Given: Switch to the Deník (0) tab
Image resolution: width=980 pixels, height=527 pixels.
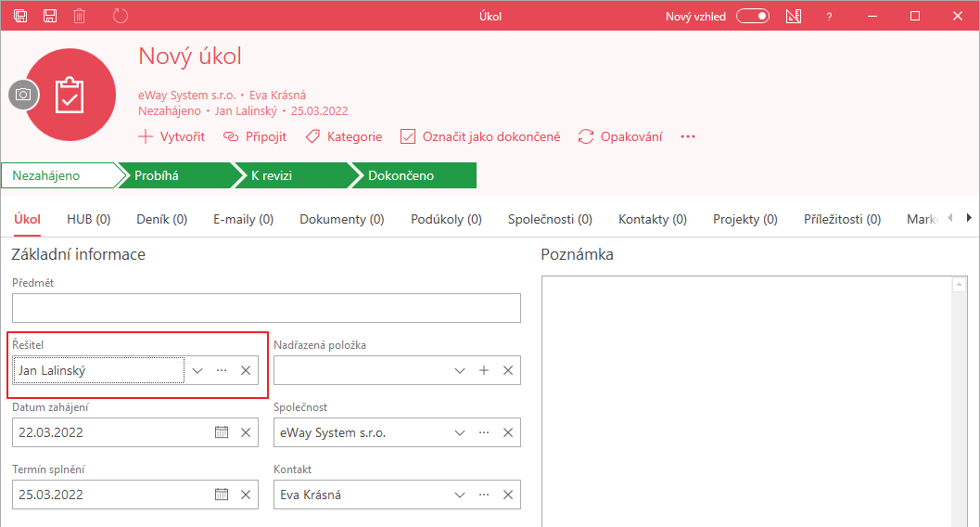Looking at the screenshot, I should click(x=162, y=219).
